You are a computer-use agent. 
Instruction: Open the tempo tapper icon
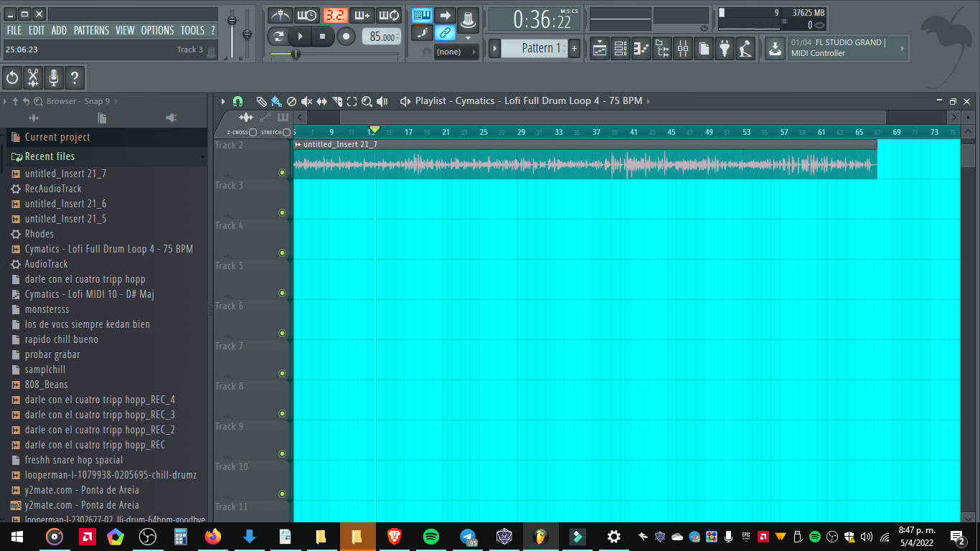click(x=745, y=48)
